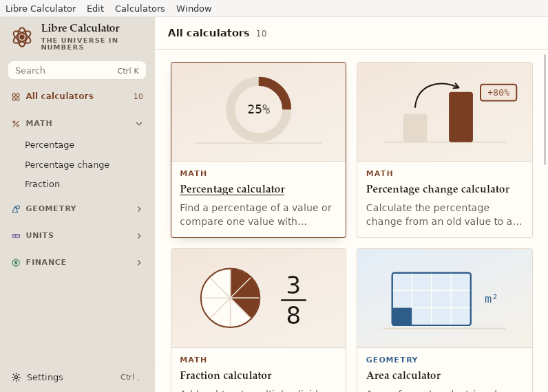
Task: Open the Libre Calculator menu
Action: [41, 8]
